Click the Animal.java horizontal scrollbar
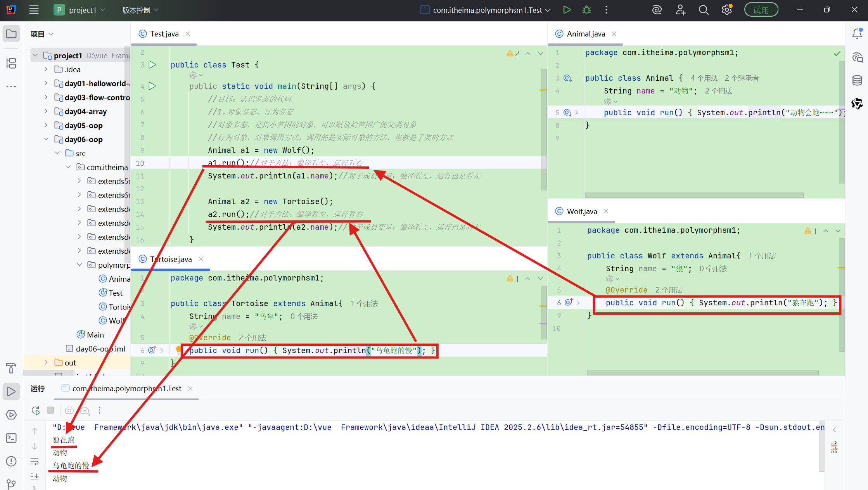 (x=694, y=195)
